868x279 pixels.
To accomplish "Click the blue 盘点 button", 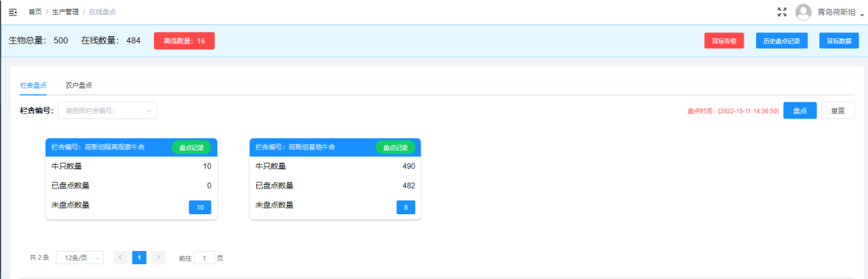I will tap(800, 110).
